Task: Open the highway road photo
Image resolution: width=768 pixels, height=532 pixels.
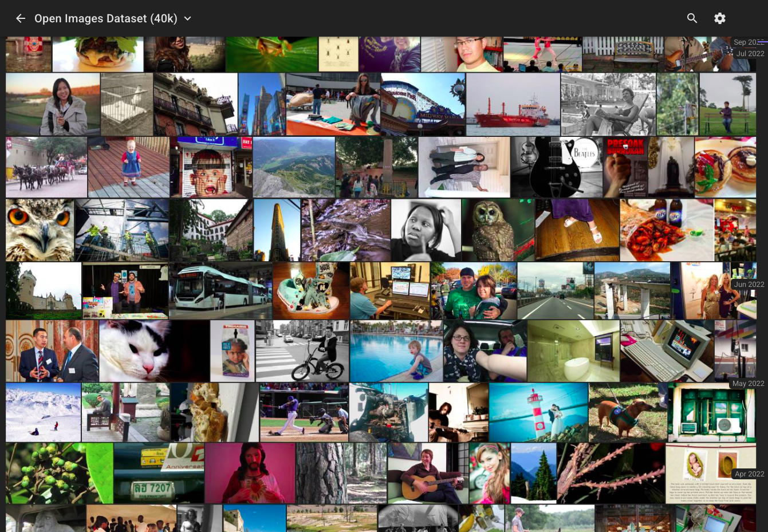Action: coord(556,291)
